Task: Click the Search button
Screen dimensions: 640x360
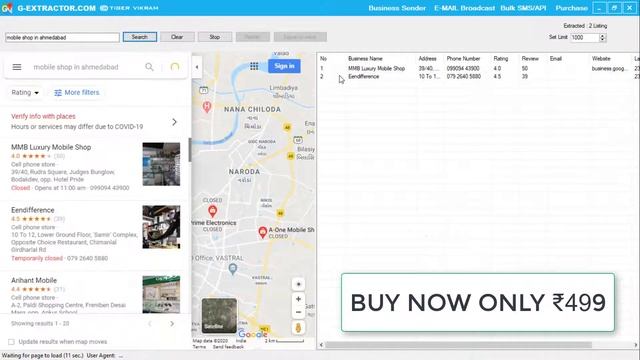Action: pos(140,37)
